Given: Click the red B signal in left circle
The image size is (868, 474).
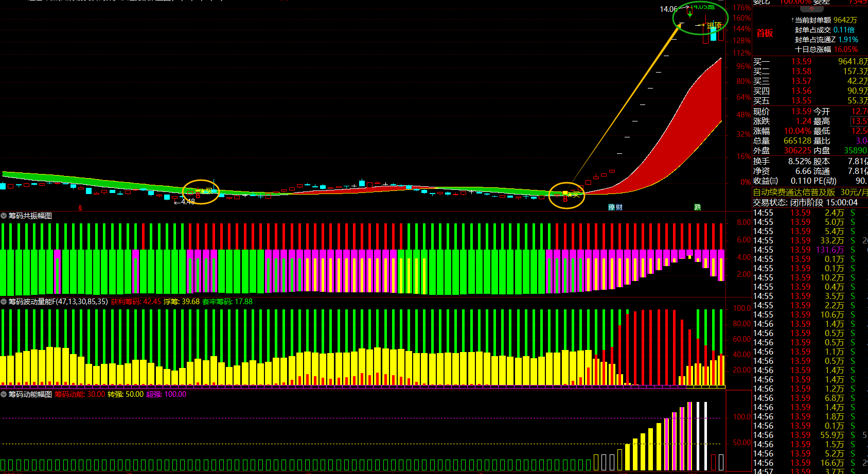Looking at the screenshot, I should [x=198, y=196].
